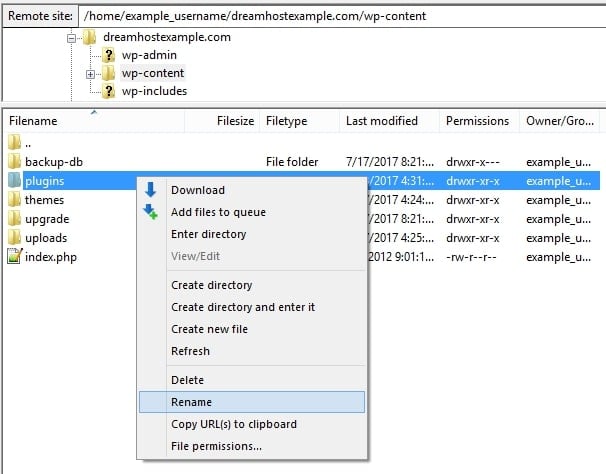Click Refresh in the context menu
606x474 pixels.
[x=252, y=351]
